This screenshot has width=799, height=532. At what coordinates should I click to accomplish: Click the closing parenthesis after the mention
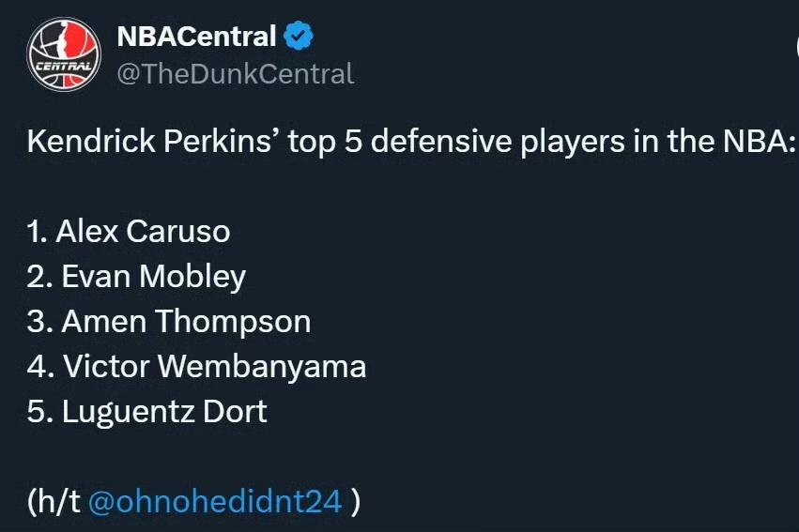[x=356, y=502]
